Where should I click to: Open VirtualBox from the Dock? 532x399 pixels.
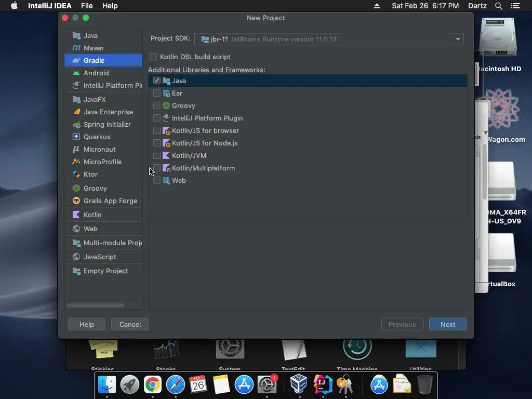[299, 384]
